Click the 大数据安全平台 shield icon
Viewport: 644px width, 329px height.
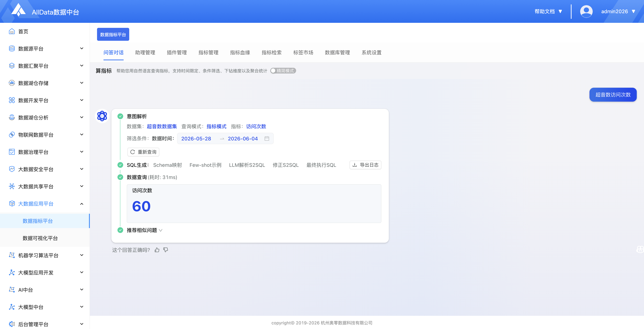[12, 169]
